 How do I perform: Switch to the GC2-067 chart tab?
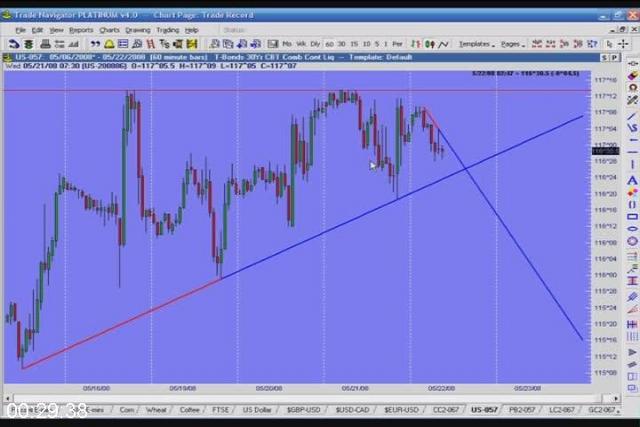coord(601,410)
